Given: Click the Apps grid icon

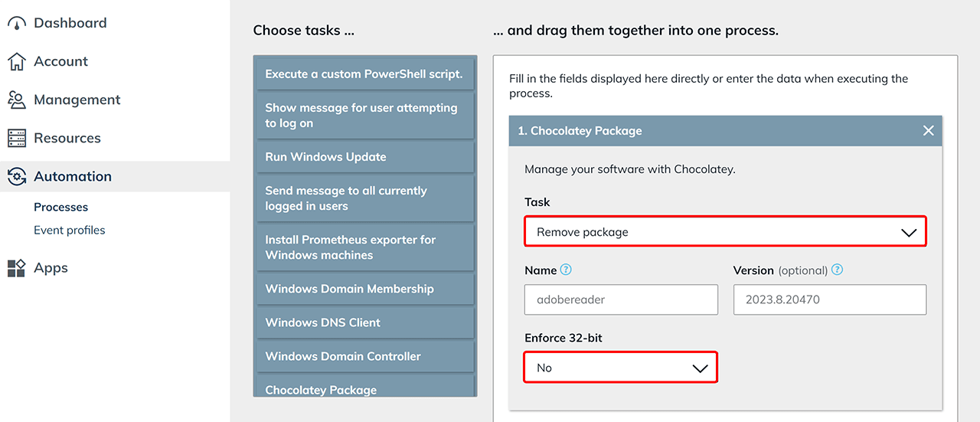Looking at the screenshot, I should [x=17, y=268].
